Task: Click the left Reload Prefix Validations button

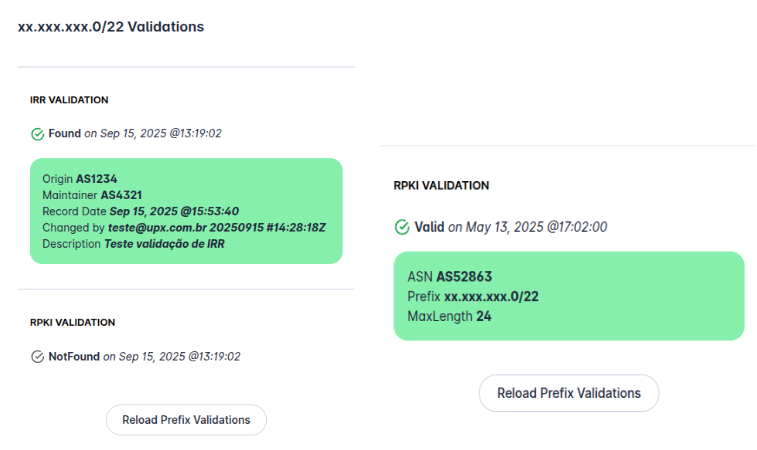Action: tap(186, 420)
